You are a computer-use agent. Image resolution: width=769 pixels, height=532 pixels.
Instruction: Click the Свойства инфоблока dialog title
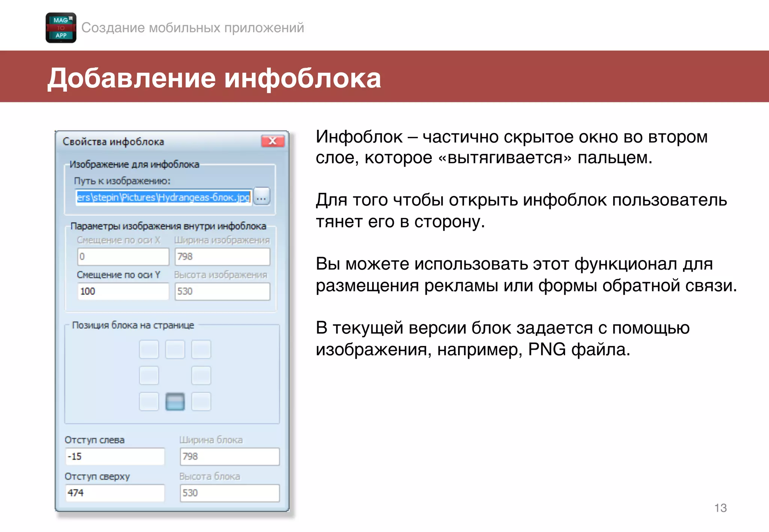(x=113, y=141)
